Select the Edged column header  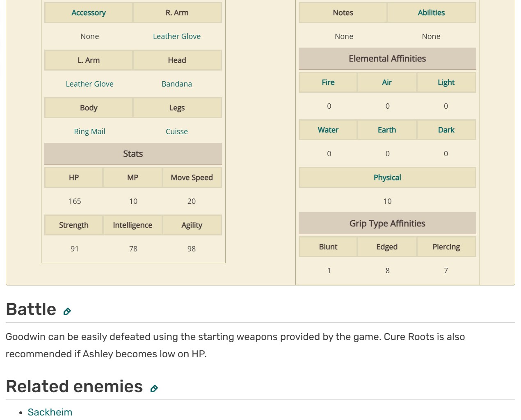(387, 247)
